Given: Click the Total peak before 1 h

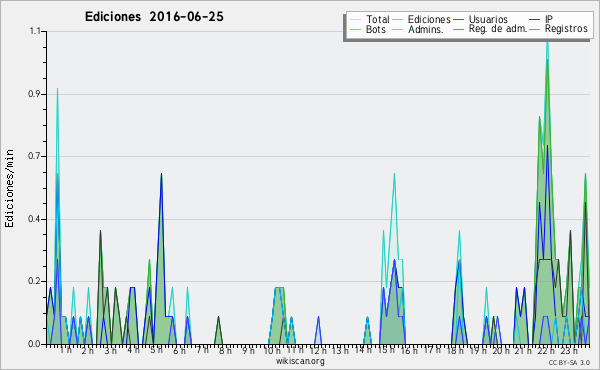Looking at the screenshot, I should pos(57,89).
